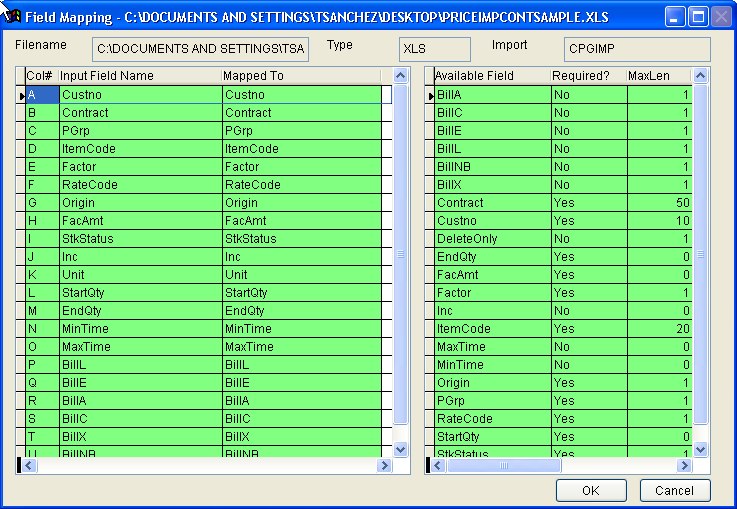Click the down arrow of the left grid scrollbar

tap(401, 450)
